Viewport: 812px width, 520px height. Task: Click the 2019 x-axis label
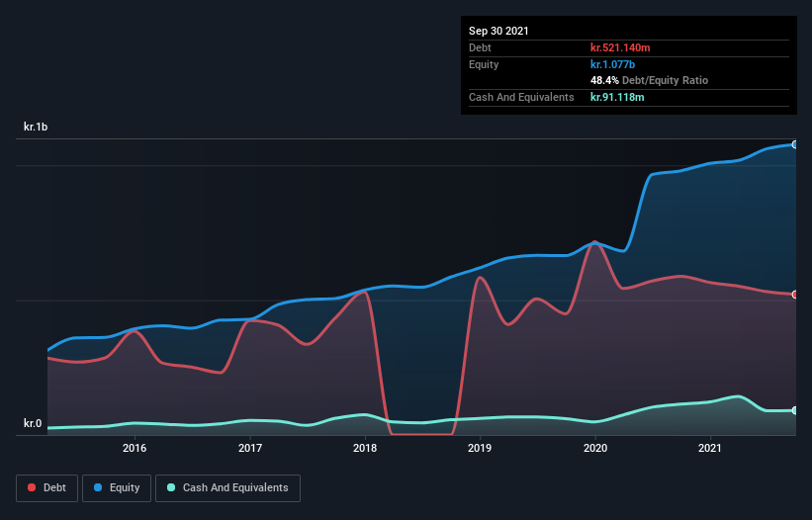coord(480,448)
